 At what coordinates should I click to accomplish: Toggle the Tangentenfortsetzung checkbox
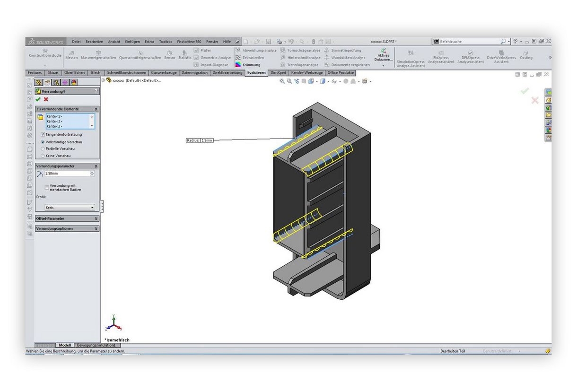tap(43, 135)
